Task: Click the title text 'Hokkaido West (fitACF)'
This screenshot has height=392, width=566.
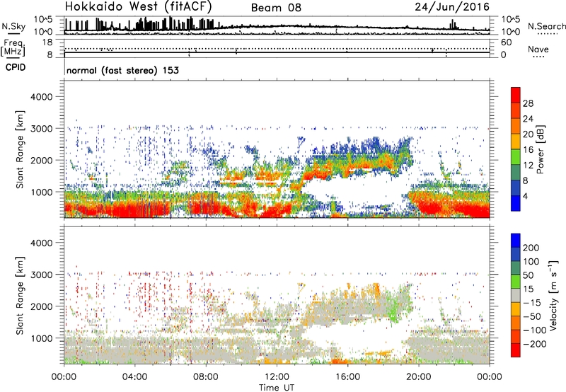Action: tap(138, 7)
